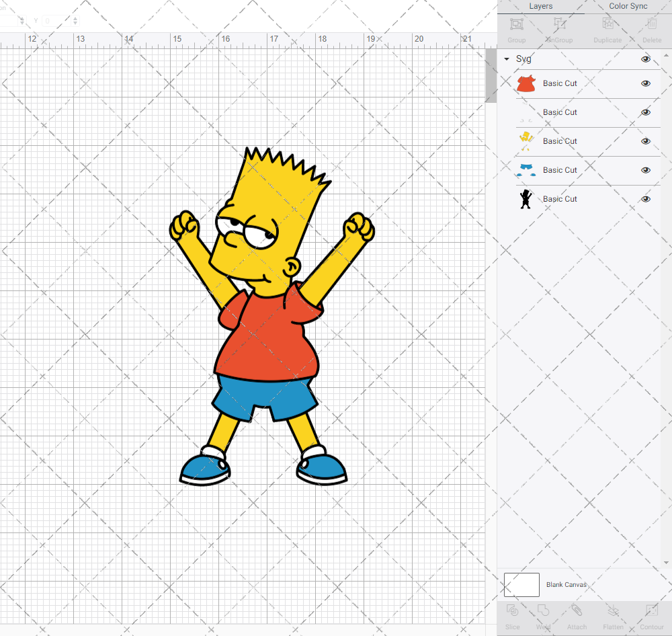Click the Svg group name
672x636 pixels.
(523, 58)
